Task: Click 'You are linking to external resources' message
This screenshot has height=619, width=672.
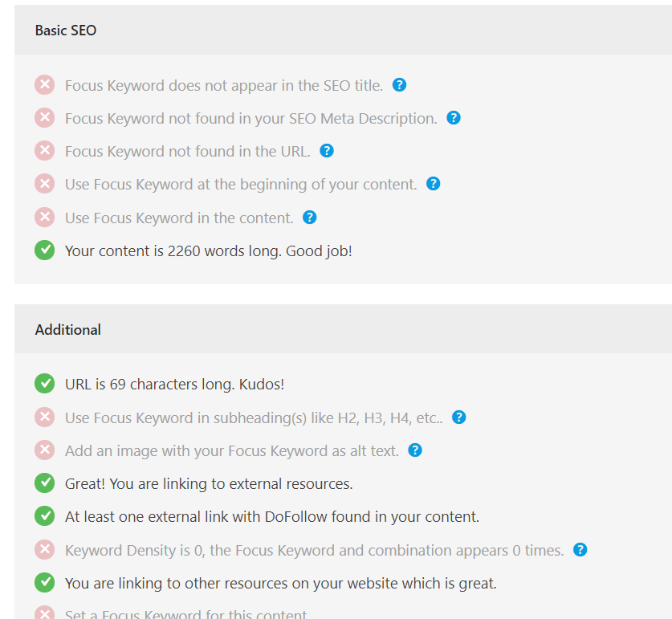Action: point(208,483)
